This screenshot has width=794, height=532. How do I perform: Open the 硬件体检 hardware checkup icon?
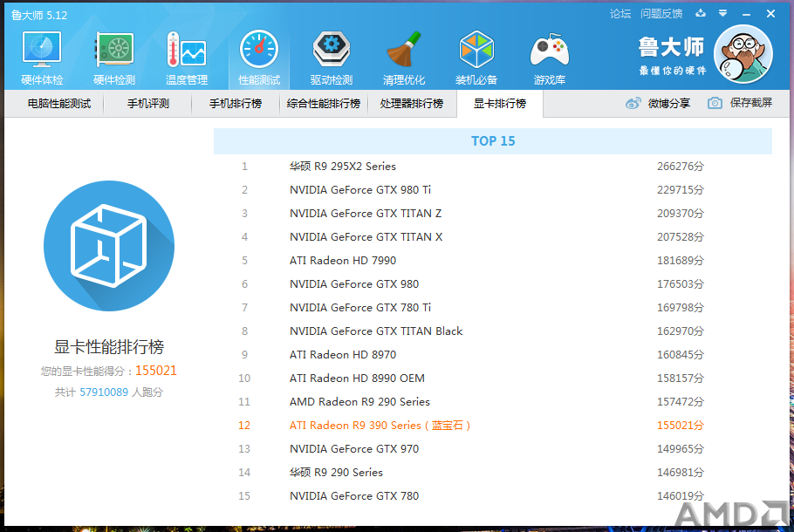click(42, 58)
